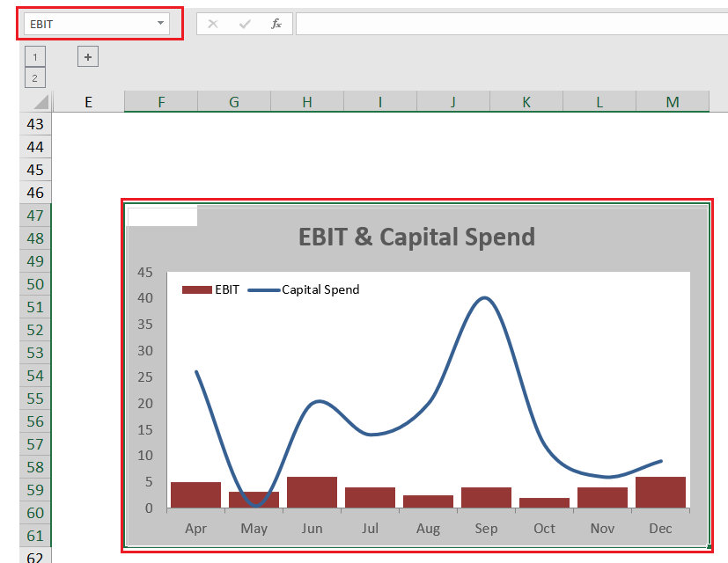Select row 47 by its header
The height and width of the screenshot is (563, 728).
[34, 216]
